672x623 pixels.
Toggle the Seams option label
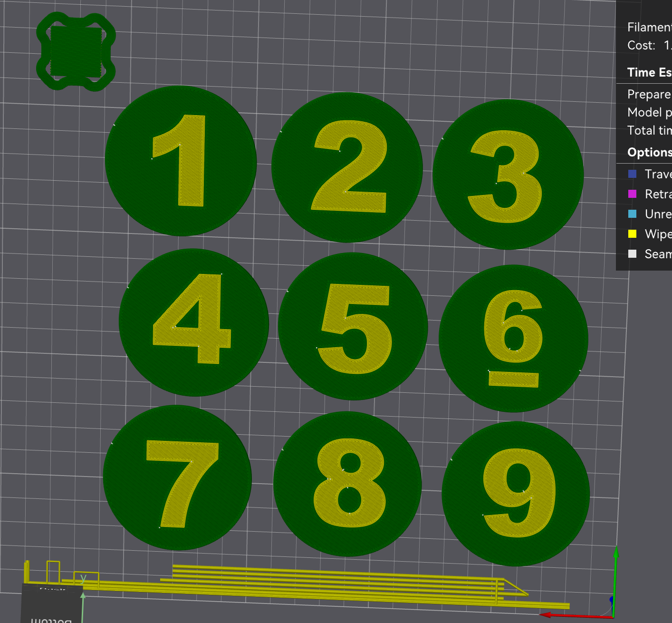click(658, 254)
